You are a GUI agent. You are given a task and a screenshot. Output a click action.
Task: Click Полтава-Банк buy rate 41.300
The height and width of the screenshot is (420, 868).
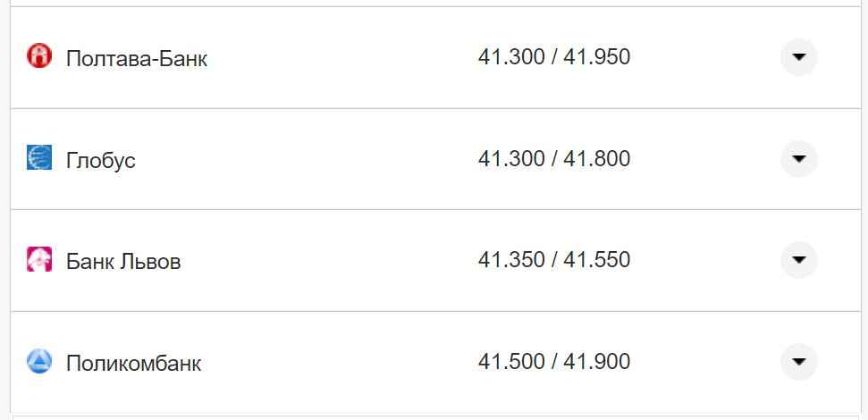point(511,57)
